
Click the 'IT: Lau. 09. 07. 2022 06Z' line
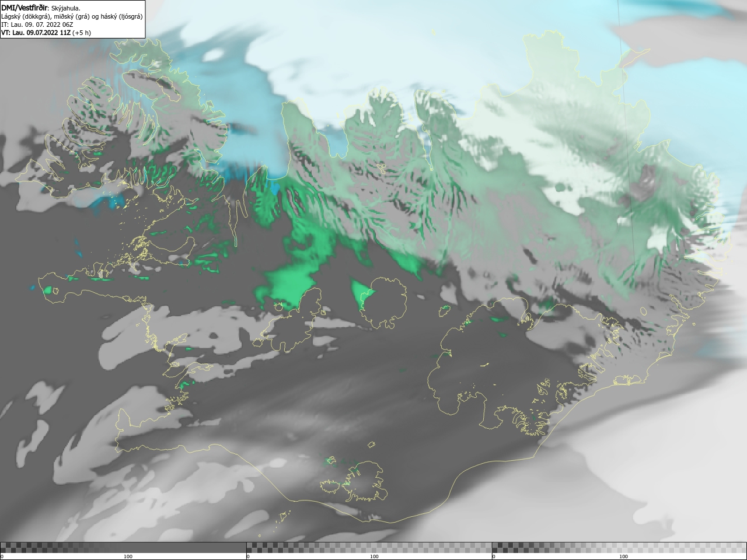point(37,24)
